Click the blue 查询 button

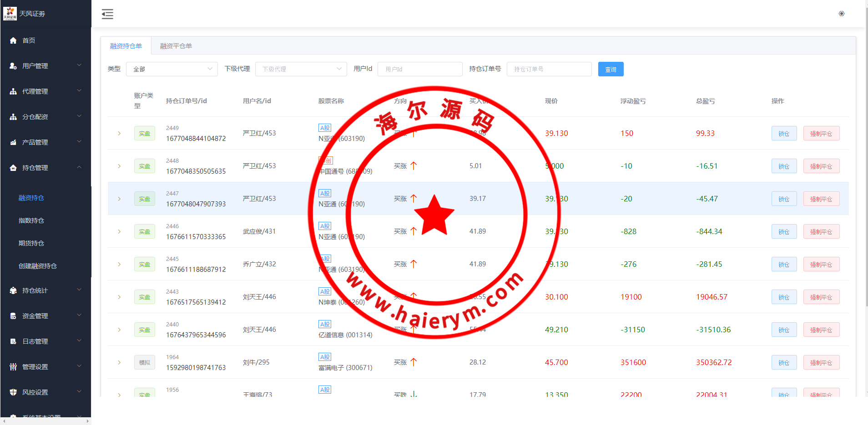[611, 69]
